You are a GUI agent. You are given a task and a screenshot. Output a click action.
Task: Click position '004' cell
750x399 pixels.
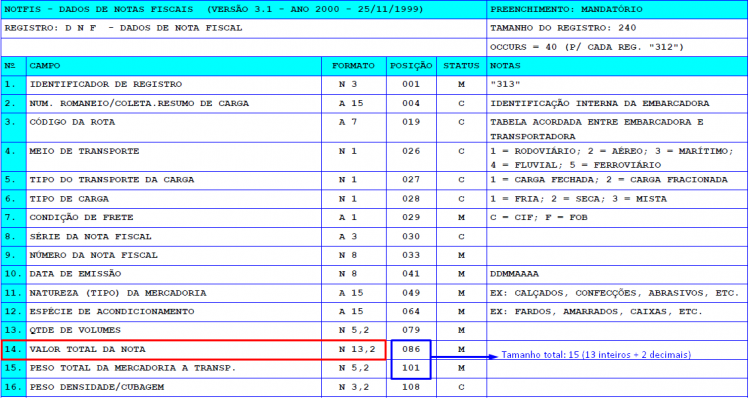point(411,103)
